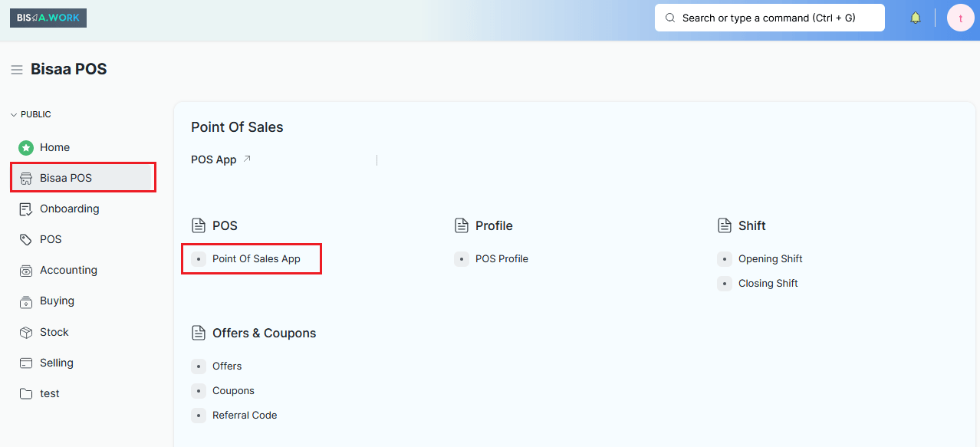
Task: Open Referral Code link
Action: pyautogui.click(x=245, y=415)
